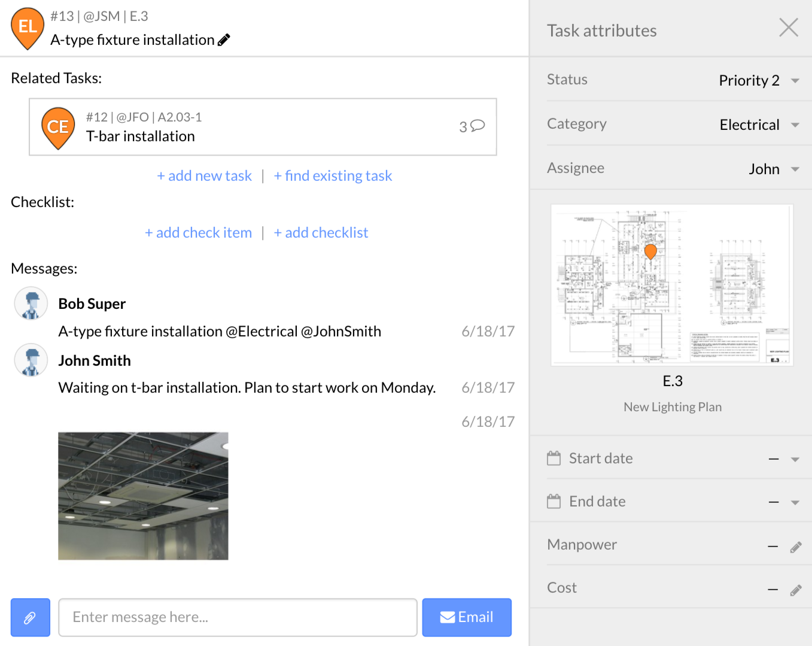812x646 pixels.
Task: Click the pencil icon to edit task title
Action: [x=224, y=40]
